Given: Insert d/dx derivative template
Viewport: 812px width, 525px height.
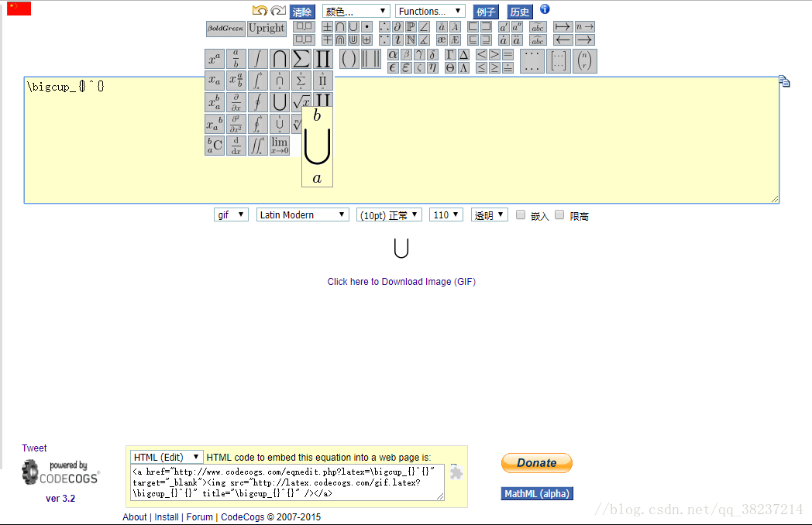Looking at the screenshot, I should [x=236, y=146].
